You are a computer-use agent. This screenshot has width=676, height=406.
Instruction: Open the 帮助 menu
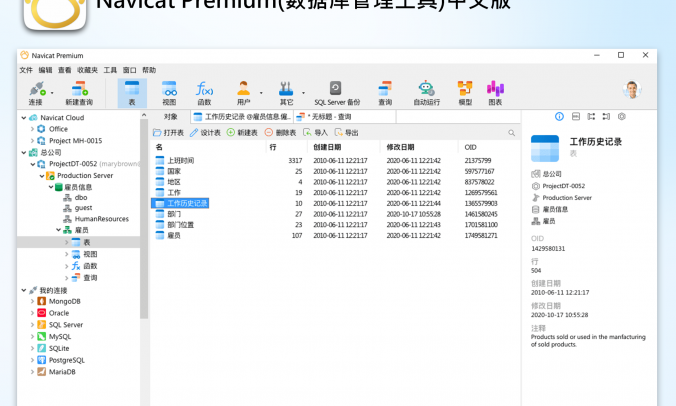pyautogui.click(x=149, y=70)
